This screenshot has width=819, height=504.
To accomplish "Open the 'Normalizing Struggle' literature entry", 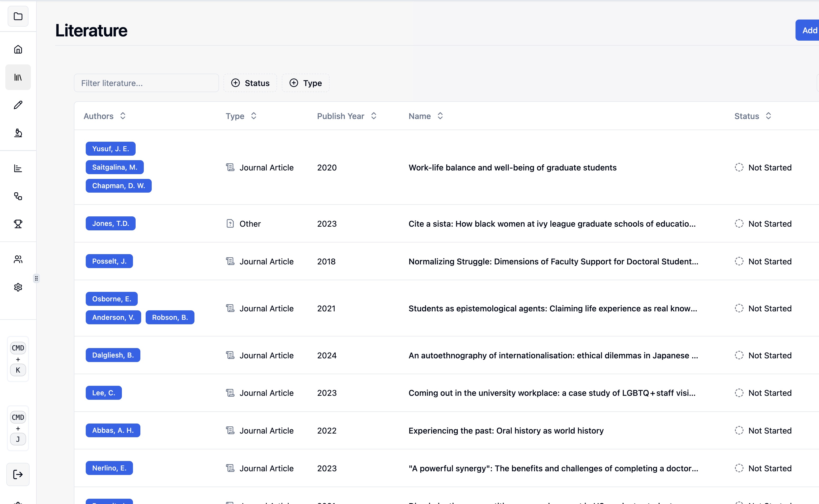I will 554,262.
